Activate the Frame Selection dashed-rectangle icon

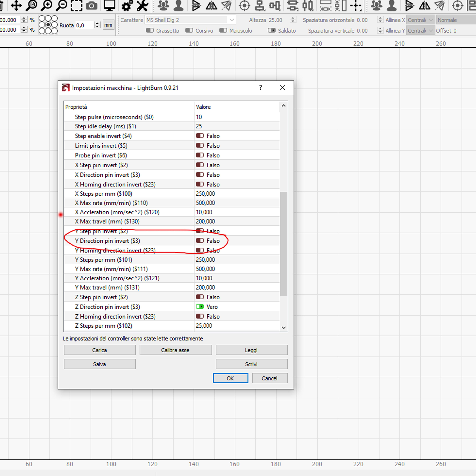click(x=77, y=5)
